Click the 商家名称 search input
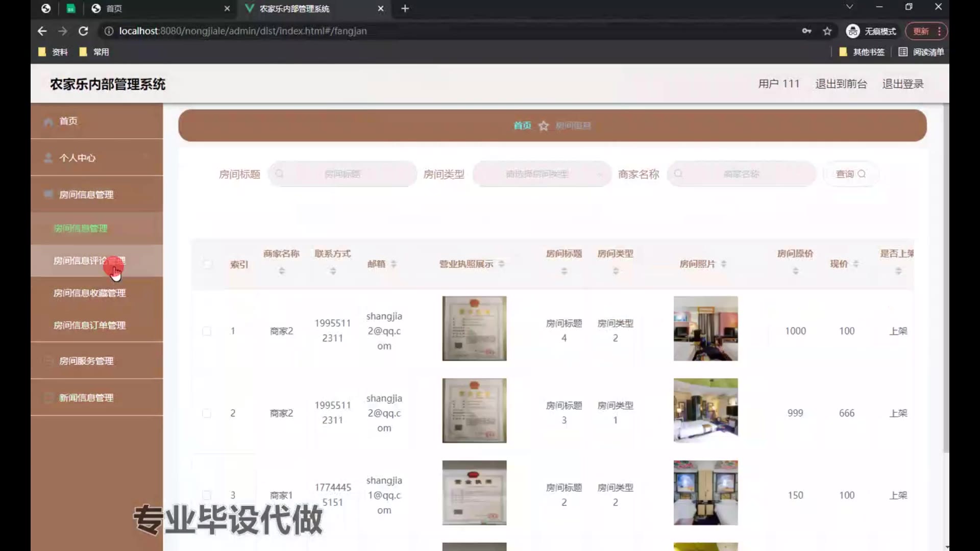The width and height of the screenshot is (980, 551). coord(741,174)
